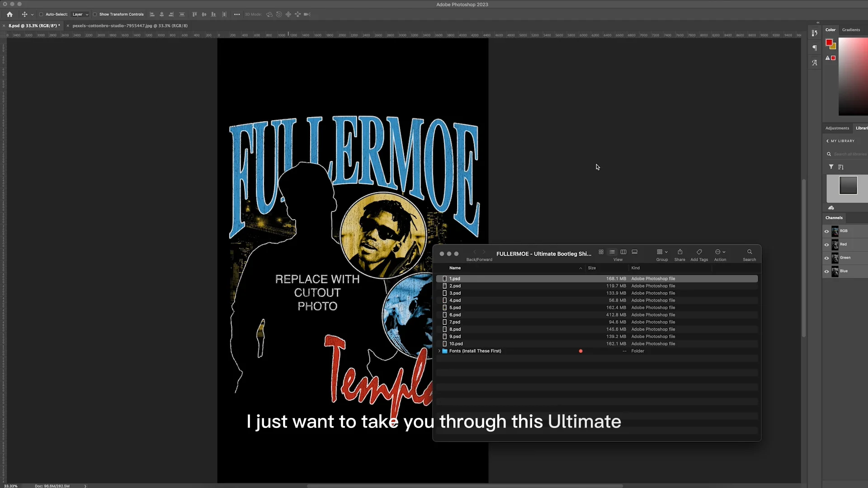This screenshot has height=488, width=868.
Task: Select the Move tool
Action: pyautogui.click(x=24, y=14)
